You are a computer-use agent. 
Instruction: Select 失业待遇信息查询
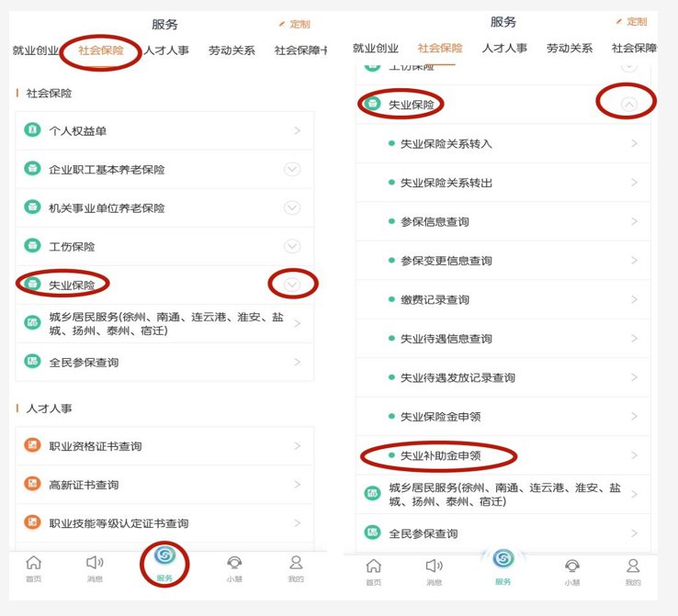(x=503, y=338)
